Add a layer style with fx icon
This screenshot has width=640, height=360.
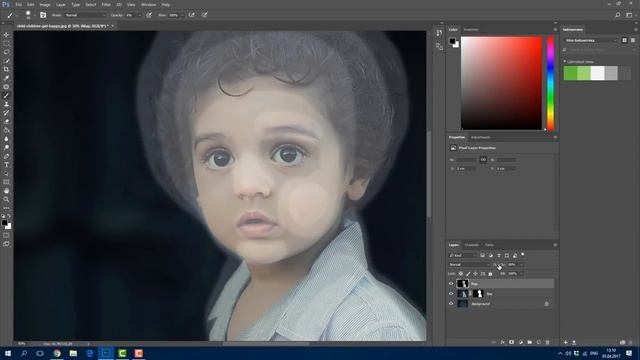(x=503, y=342)
